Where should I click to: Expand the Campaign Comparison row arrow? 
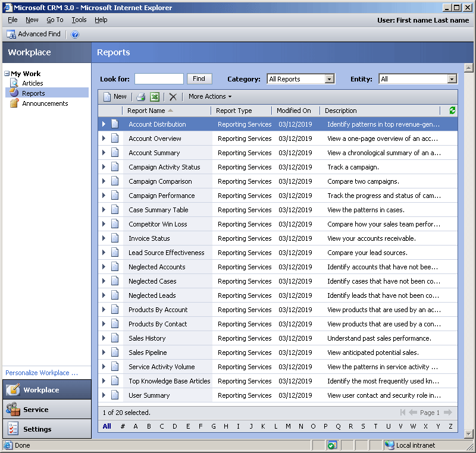tap(104, 181)
